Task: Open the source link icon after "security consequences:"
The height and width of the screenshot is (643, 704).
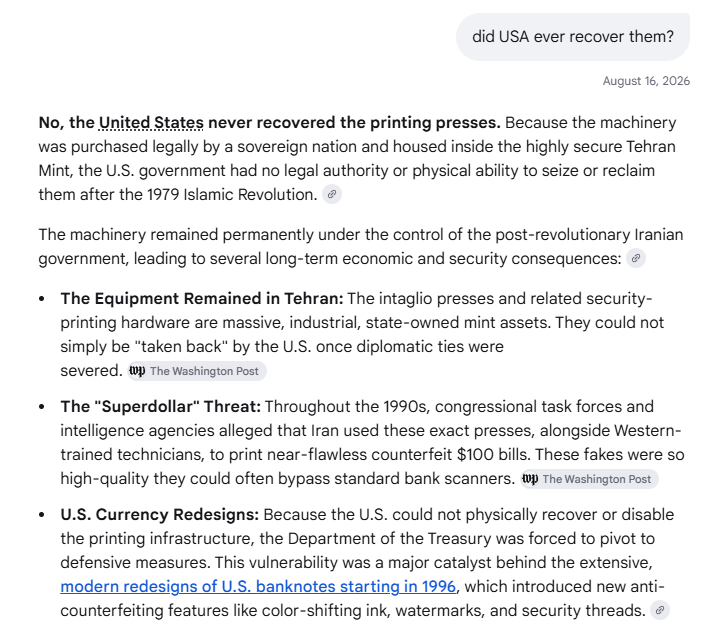Action: coord(636,258)
